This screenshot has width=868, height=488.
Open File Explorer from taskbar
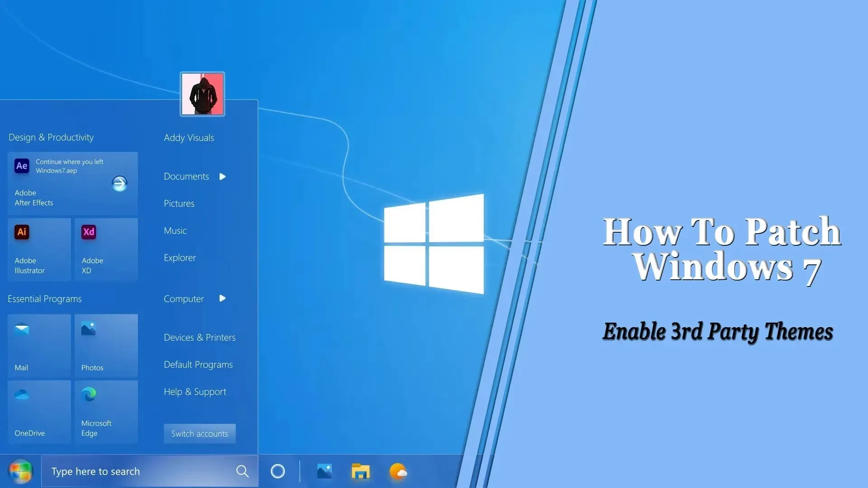pyautogui.click(x=361, y=471)
